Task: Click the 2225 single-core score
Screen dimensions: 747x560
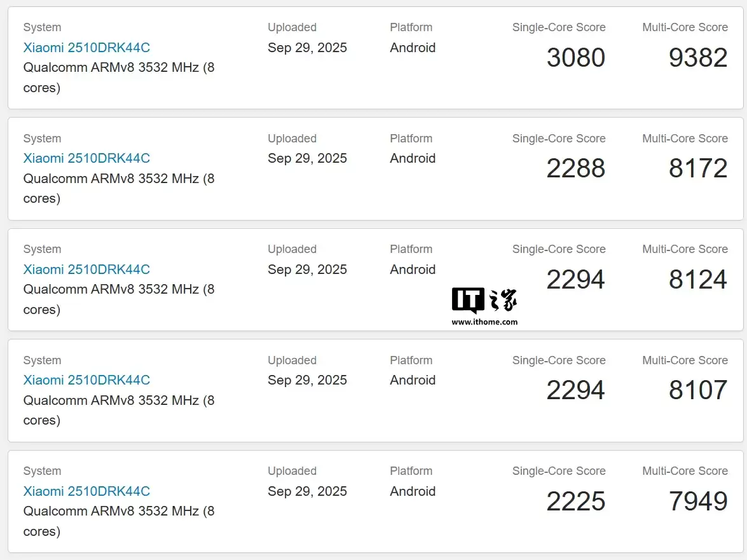Action: (x=575, y=502)
